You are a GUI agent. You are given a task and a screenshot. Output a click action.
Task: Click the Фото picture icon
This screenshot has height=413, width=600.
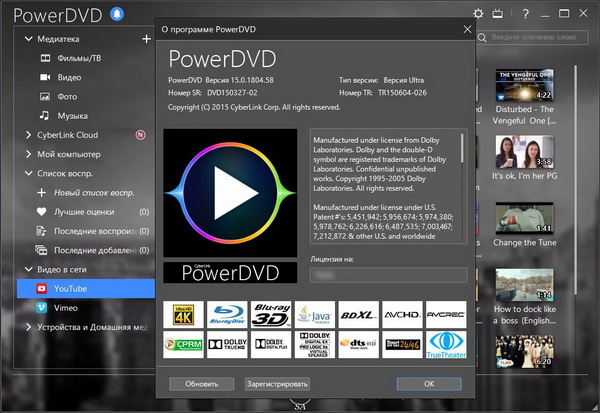[45, 96]
